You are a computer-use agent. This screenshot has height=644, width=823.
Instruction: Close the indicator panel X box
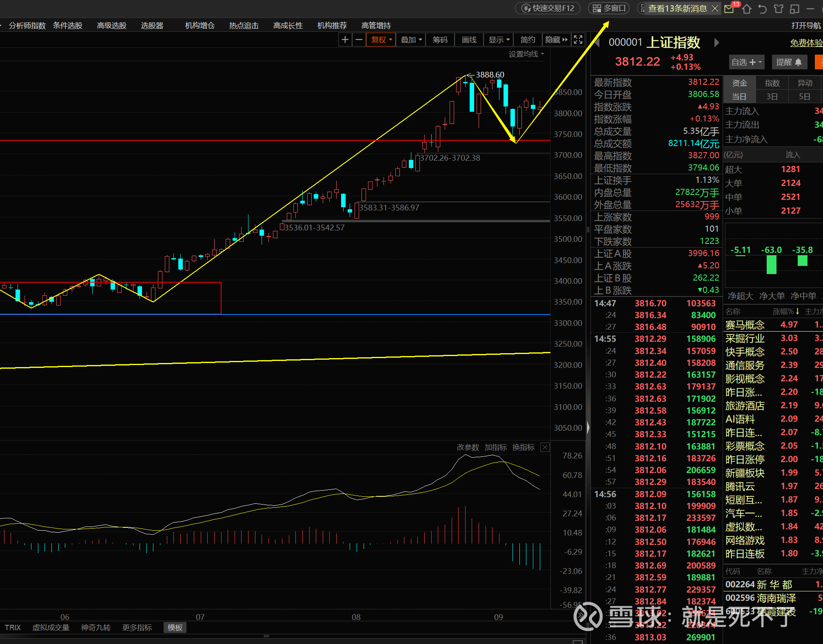(545, 447)
